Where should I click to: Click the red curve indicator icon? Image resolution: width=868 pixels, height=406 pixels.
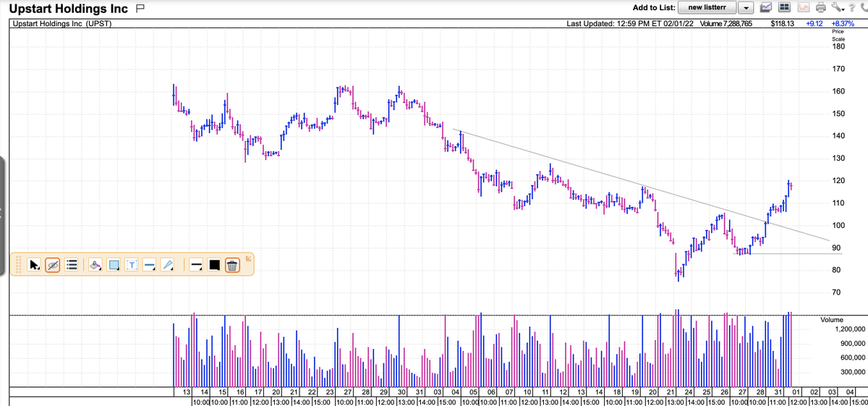coord(803,7)
